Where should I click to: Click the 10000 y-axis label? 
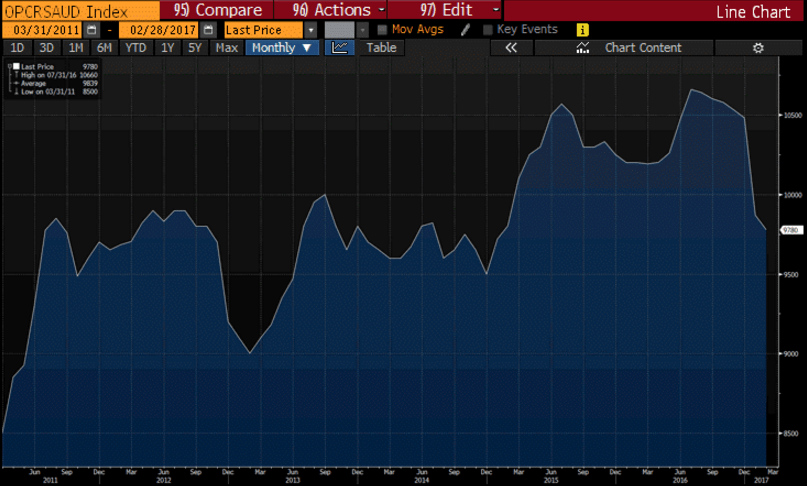point(793,195)
